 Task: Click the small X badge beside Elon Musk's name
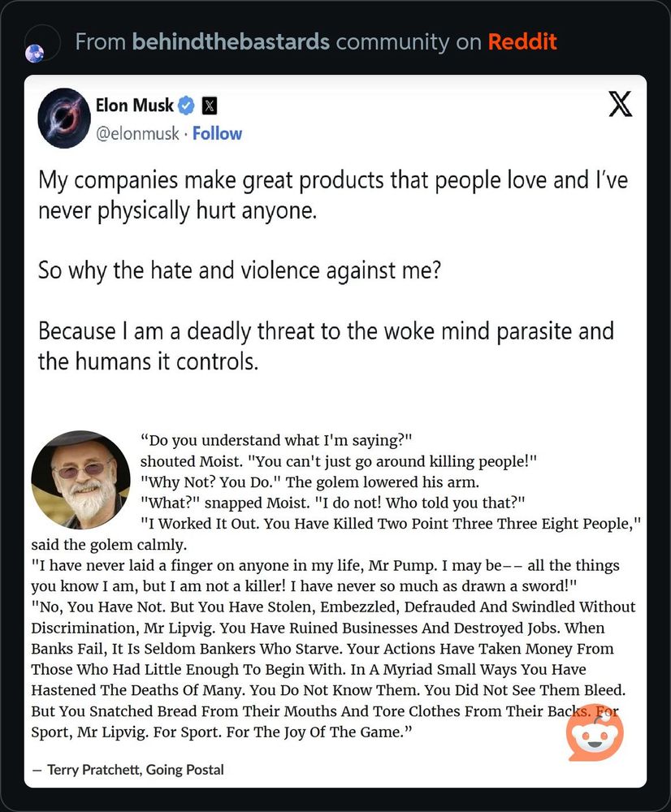click(x=209, y=105)
